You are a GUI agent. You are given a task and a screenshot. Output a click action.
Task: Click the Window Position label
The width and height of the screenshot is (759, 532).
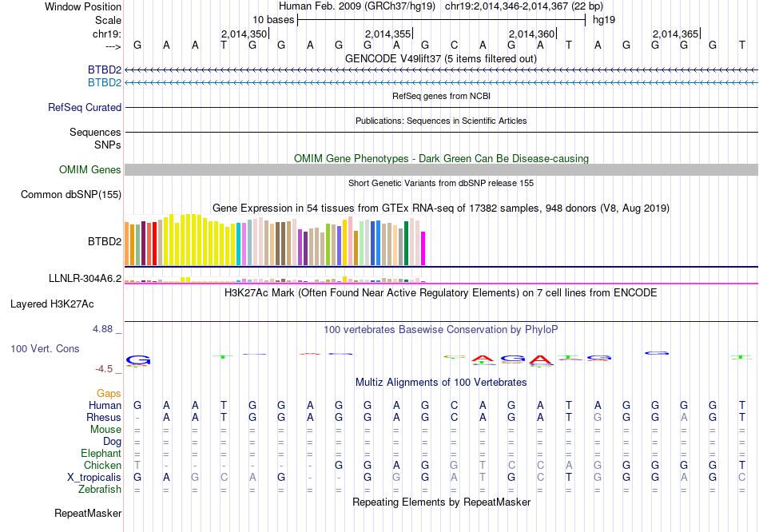point(83,6)
